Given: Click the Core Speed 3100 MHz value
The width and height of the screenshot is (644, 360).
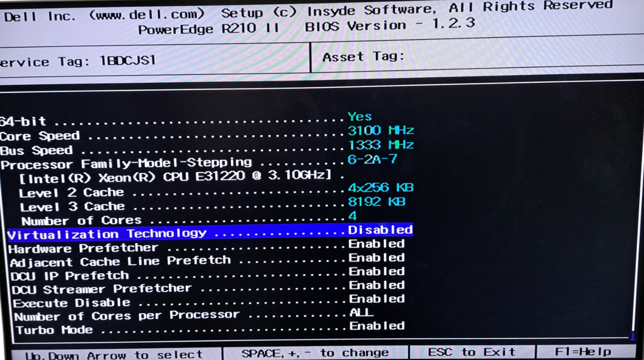Looking at the screenshot, I should click(381, 131).
